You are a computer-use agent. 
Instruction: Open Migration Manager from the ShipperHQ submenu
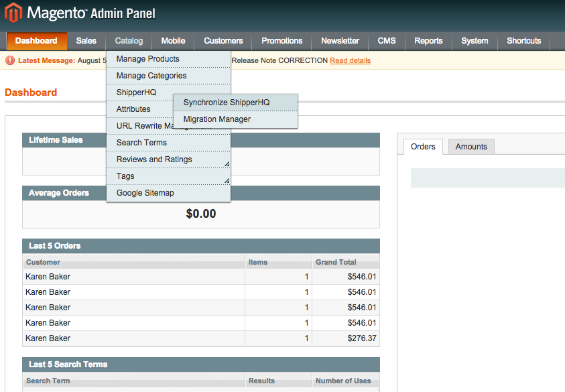click(217, 119)
